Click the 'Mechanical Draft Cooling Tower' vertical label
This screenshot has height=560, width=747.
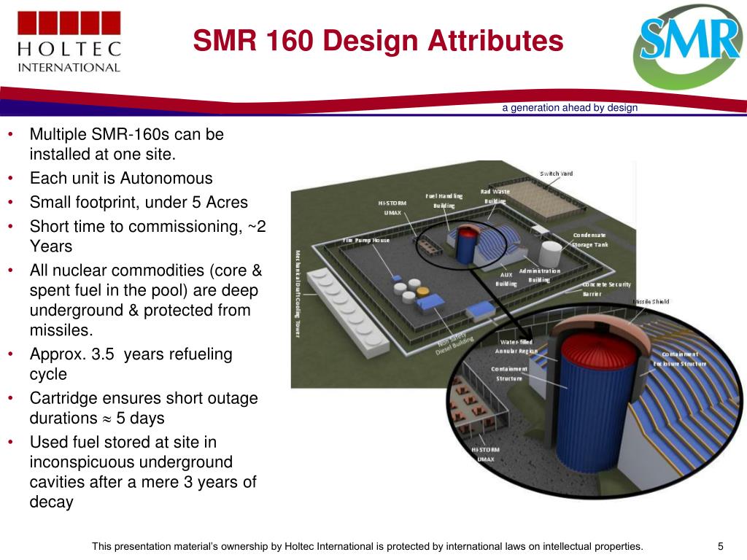298,294
